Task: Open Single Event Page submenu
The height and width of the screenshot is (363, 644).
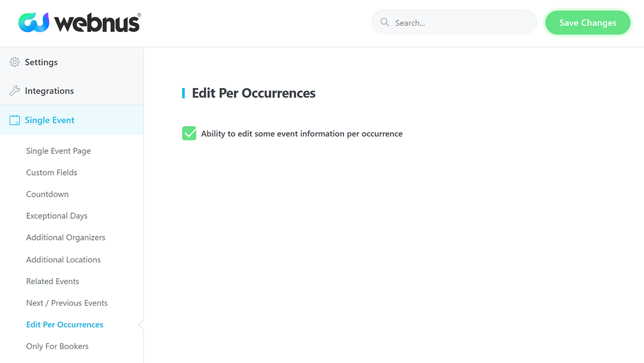Action: pos(58,151)
